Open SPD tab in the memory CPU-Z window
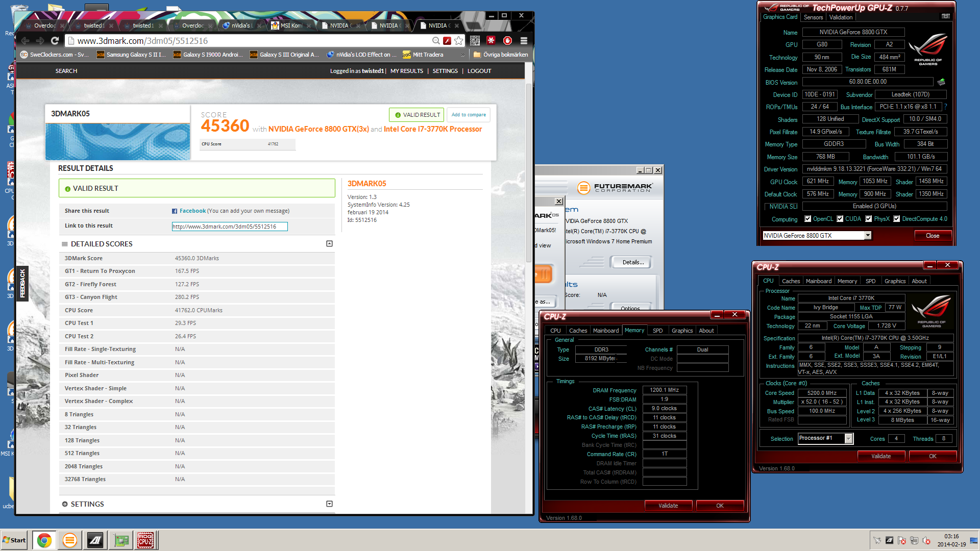 click(x=658, y=331)
